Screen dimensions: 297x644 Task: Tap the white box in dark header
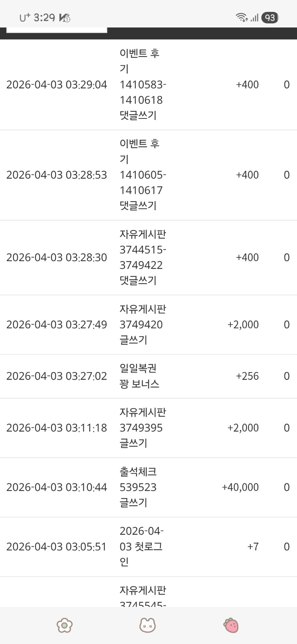click(x=57, y=30)
